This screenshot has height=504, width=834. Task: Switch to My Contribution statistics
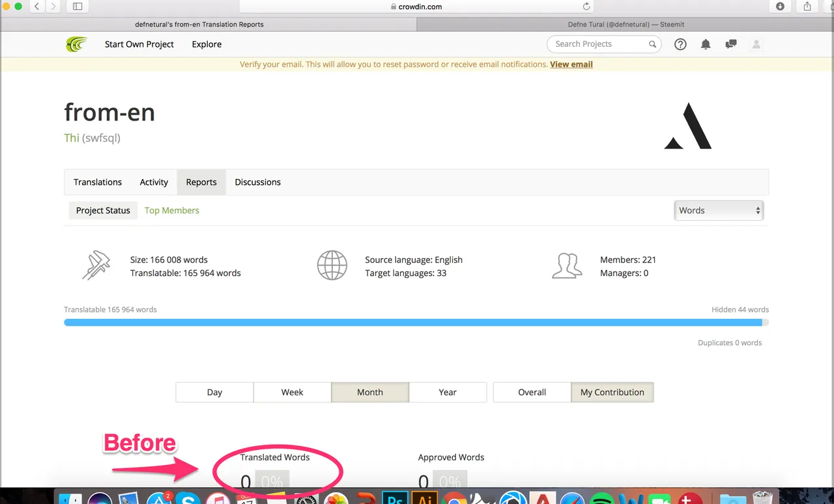(612, 392)
